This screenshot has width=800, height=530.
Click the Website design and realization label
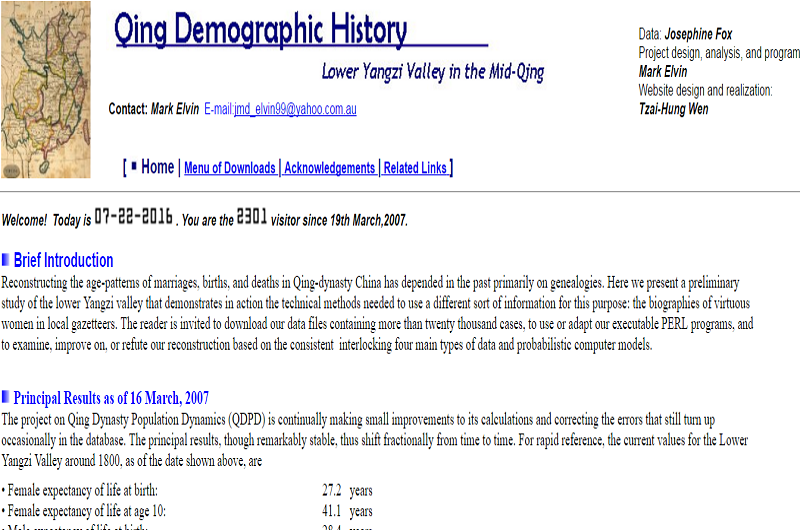(705, 90)
